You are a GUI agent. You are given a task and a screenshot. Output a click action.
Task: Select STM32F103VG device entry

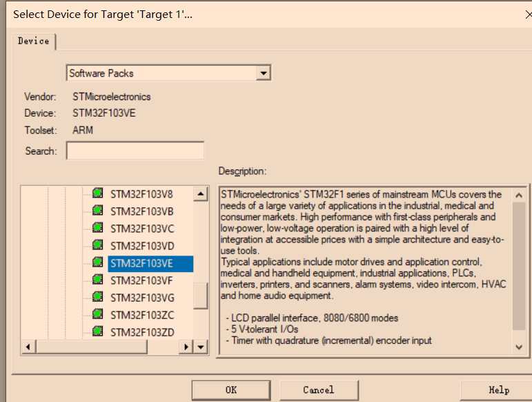142,298
